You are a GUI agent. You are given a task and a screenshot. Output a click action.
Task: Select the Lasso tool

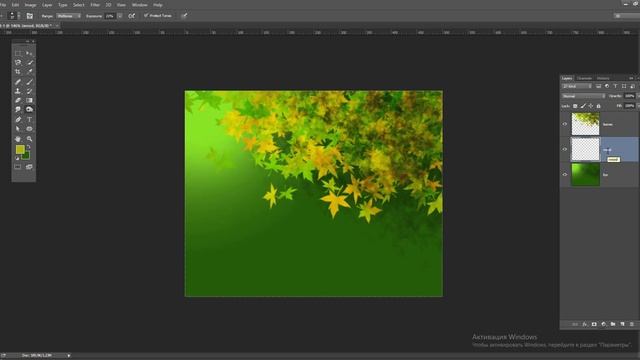[x=18, y=62]
